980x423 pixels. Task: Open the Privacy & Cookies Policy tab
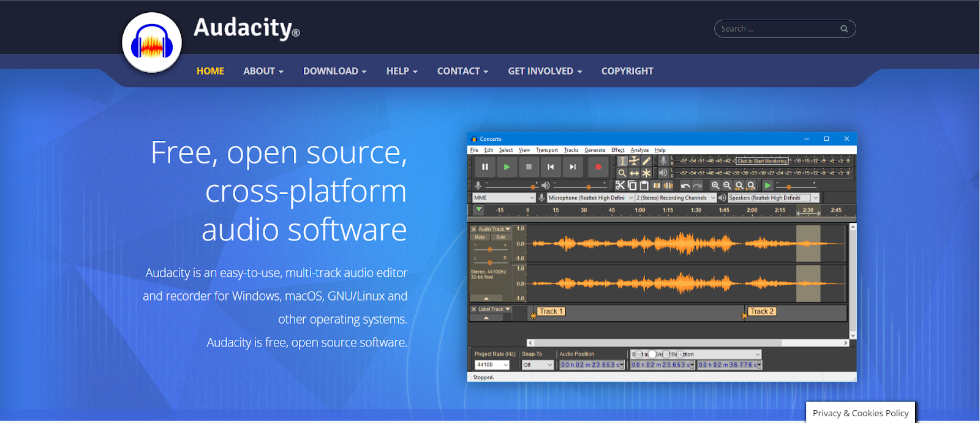click(x=861, y=413)
